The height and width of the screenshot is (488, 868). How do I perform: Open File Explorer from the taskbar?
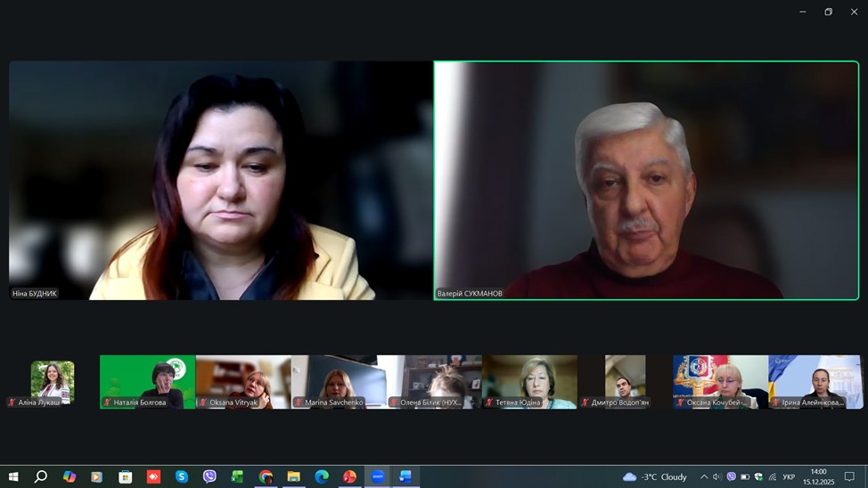pyautogui.click(x=293, y=476)
